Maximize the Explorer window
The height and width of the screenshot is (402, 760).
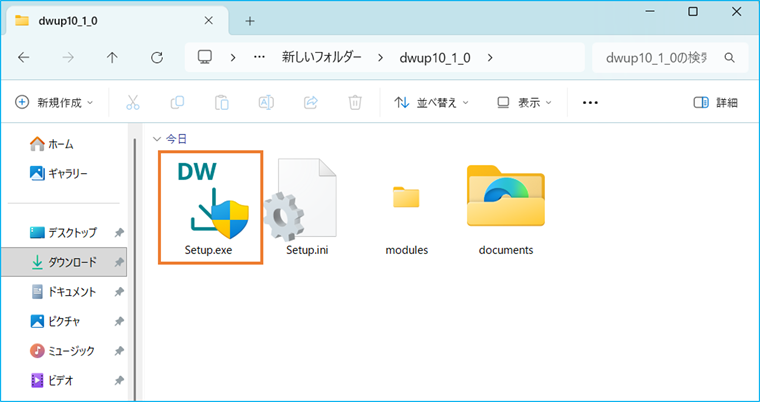click(693, 12)
